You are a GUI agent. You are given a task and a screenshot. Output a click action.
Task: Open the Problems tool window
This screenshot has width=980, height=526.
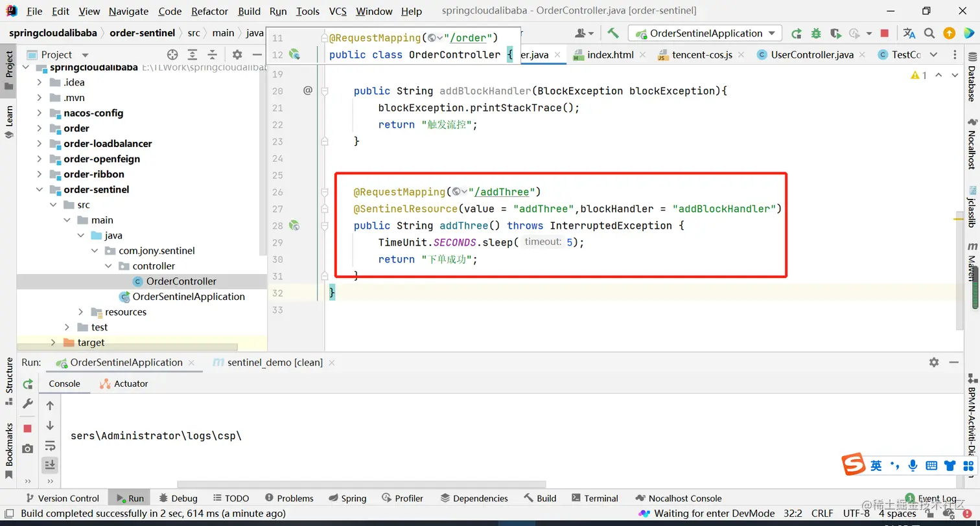[x=288, y=498]
